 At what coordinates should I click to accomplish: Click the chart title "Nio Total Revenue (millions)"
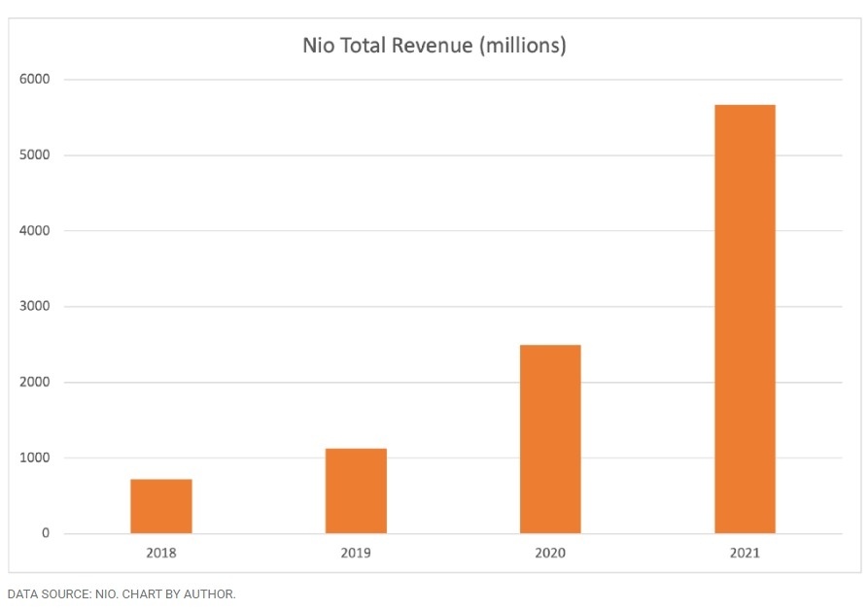(x=434, y=46)
